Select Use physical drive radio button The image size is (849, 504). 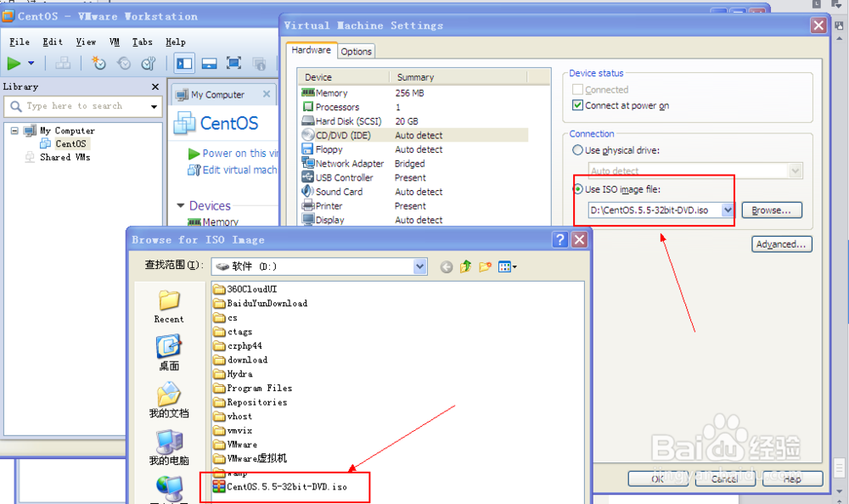(577, 150)
